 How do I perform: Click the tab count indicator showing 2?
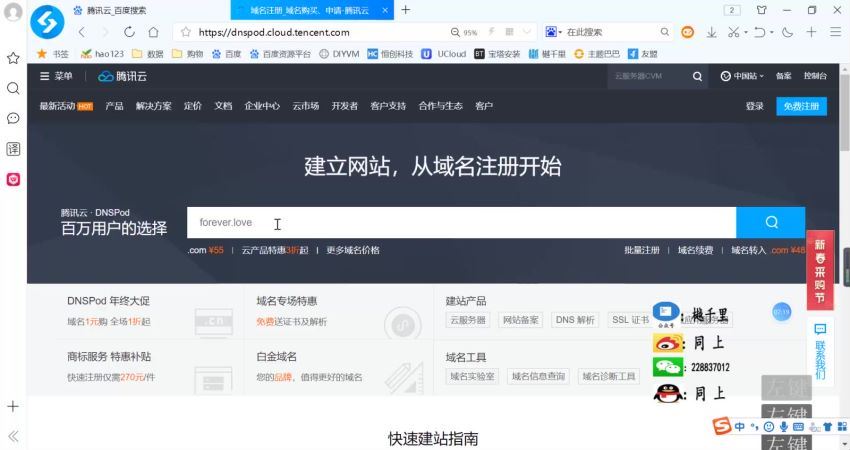[x=732, y=10]
